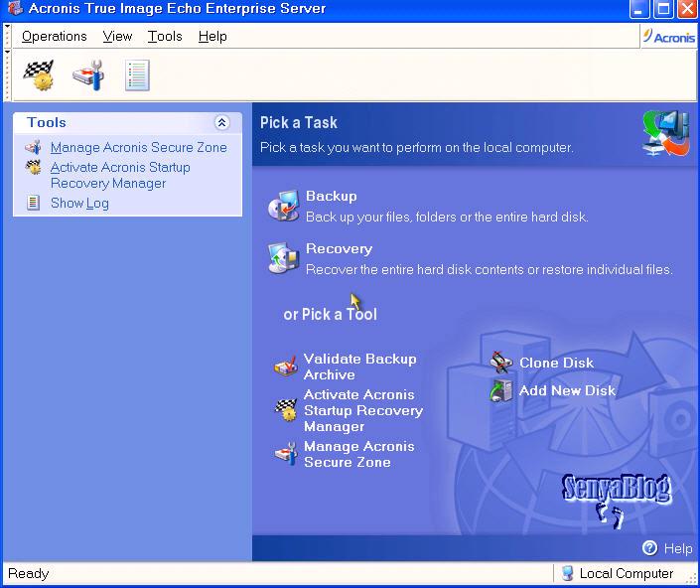Open the Operations menu
This screenshot has width=700, height=588.
pos(54,36)
